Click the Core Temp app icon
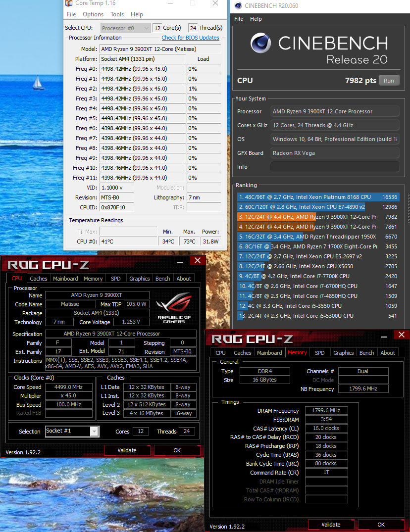Image resolution: width=410 pixels, height=532 pixels. pos(69,3)
